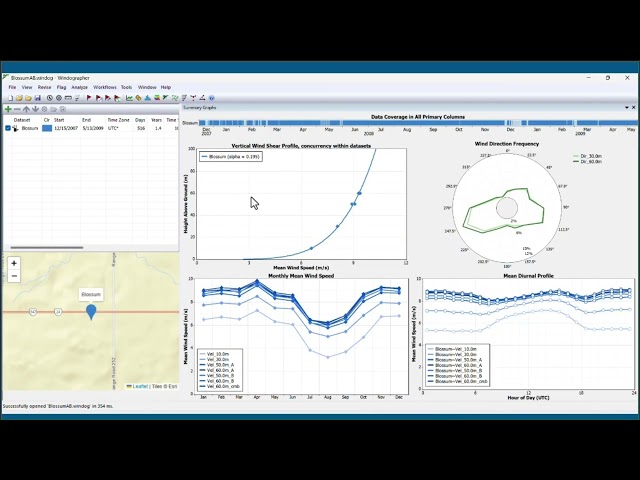Open the Flag menu
The height and width of the screenshot is (480, 640).
coord(61,87)
